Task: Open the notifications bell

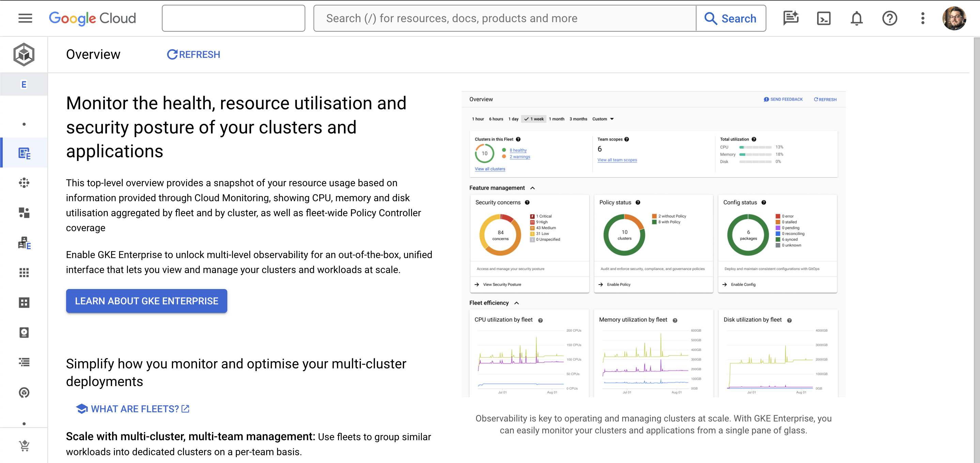Action: (x=856, y=18)
